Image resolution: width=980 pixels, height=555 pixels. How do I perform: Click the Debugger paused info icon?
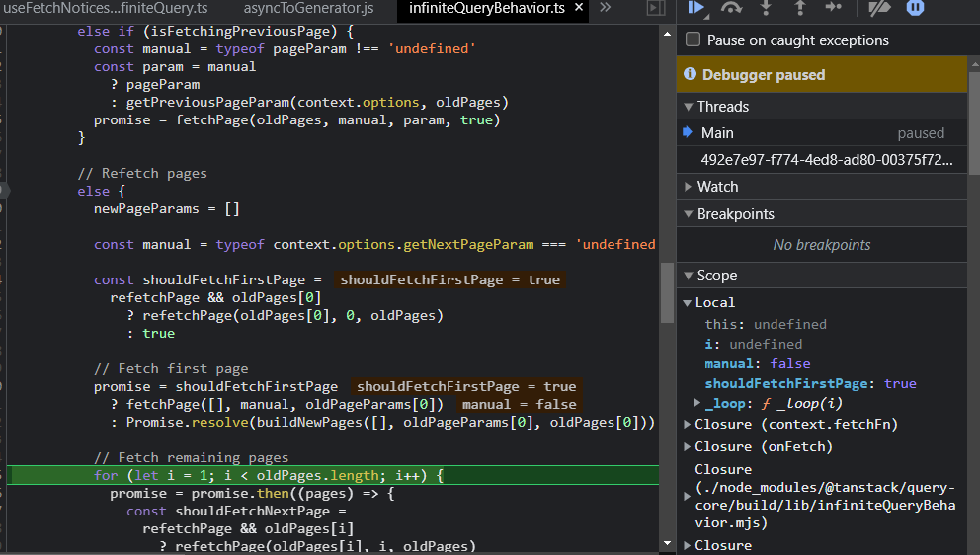(690, 74)
